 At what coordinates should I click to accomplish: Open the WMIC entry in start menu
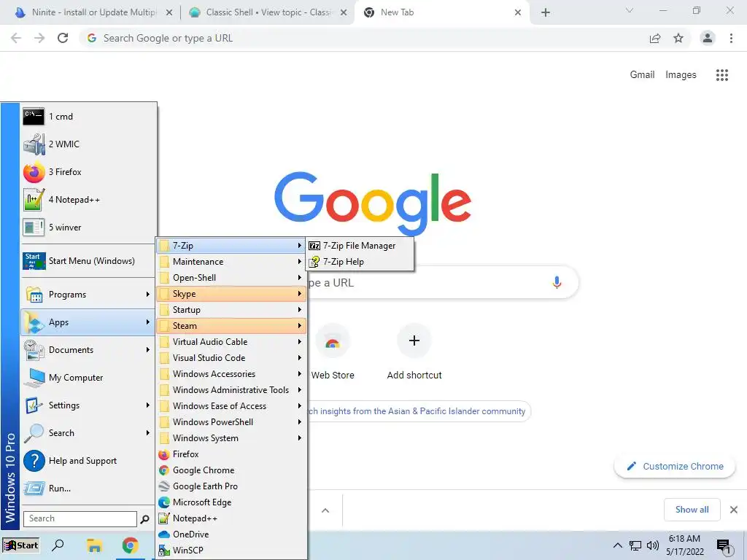[88, 144]
